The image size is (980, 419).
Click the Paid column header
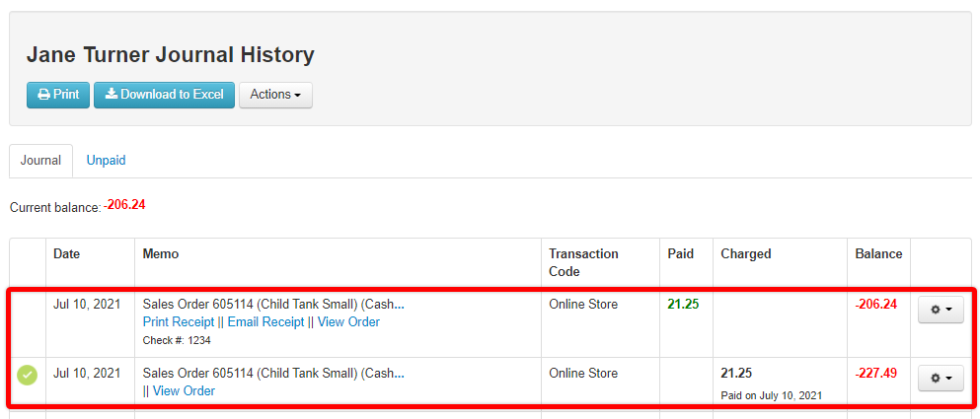point(681,254)
